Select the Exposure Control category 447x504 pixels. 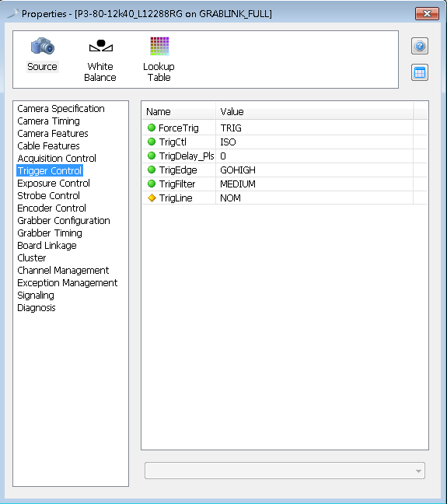[54, 184]
